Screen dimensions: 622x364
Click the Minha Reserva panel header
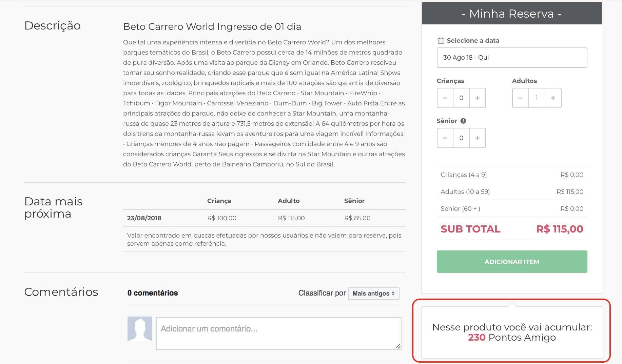click(x=512, y=14)
